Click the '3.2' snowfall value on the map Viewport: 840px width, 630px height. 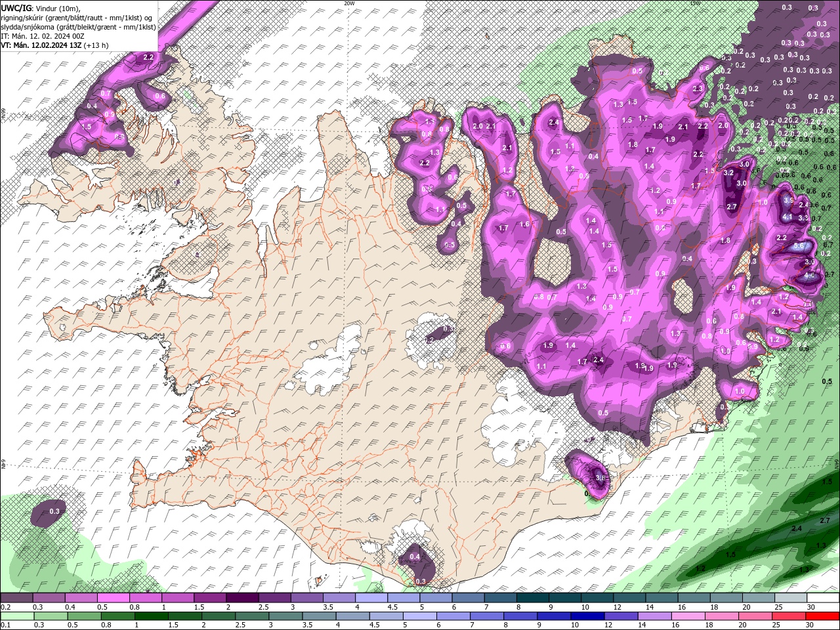(x=728, y=173)
